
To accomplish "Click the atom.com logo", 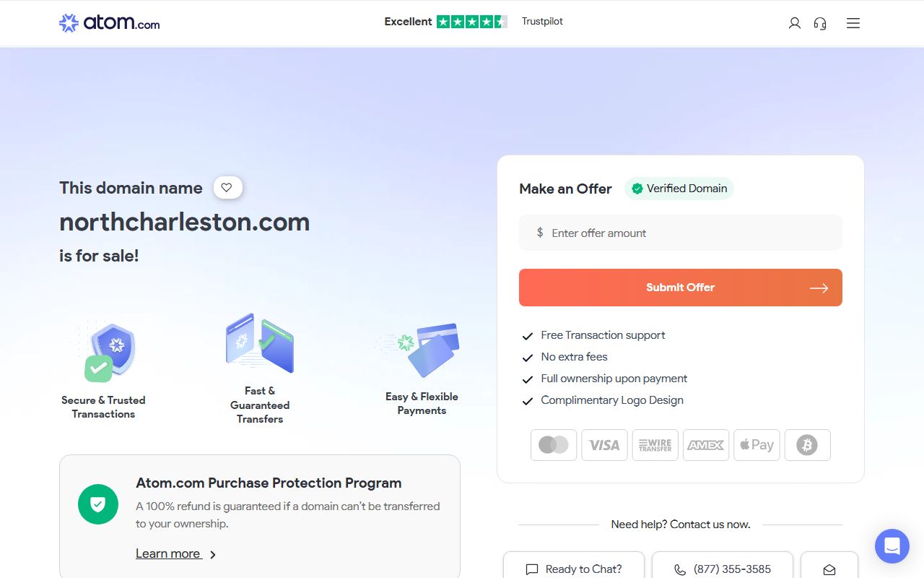I will coord(109,23).
